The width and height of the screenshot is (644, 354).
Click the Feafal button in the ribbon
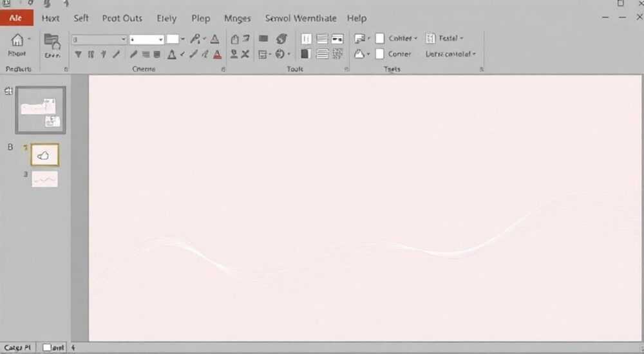pos(444,38)
